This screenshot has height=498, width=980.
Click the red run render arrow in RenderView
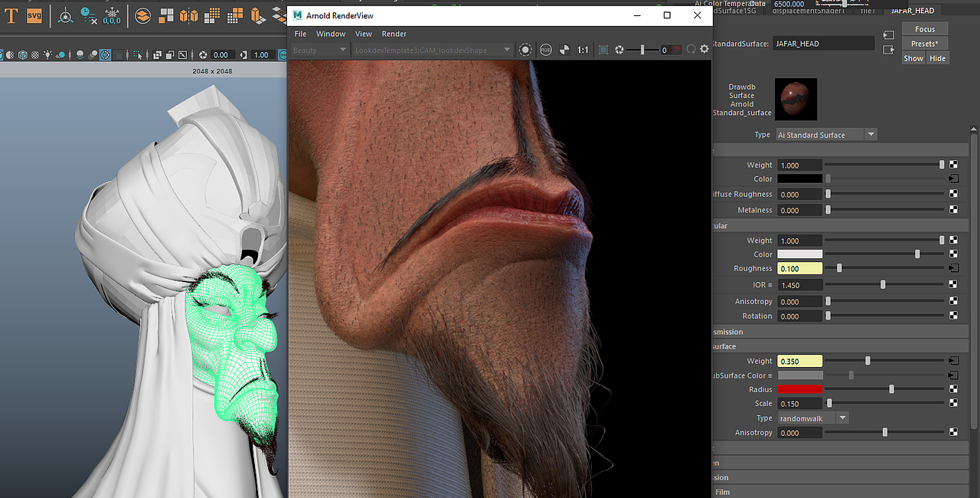(678, 48)
